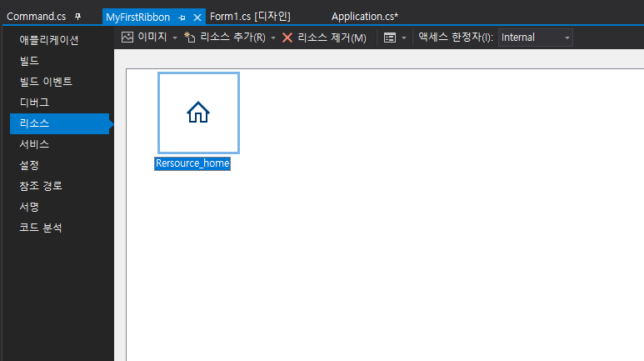Image resolution: width=644 pixels, height=361 pixels.
Task: Close the MyFirstRibbon tab
Action: [197, 18]
